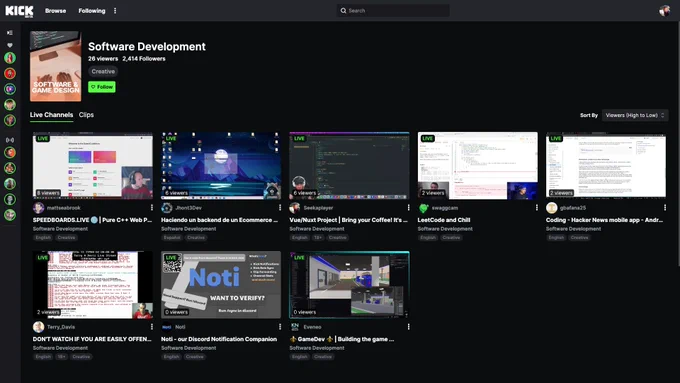The width and height of the screenshot is (680, 383).
Task: Click the Creative tag under category title
Action: (x=103, y=71)
